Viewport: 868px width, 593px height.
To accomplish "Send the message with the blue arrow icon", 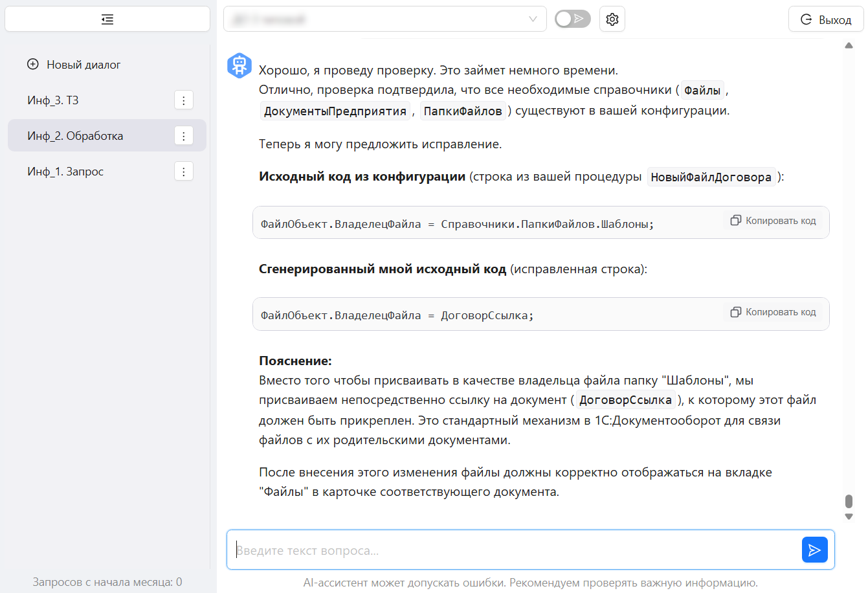I will pos(814,550).
